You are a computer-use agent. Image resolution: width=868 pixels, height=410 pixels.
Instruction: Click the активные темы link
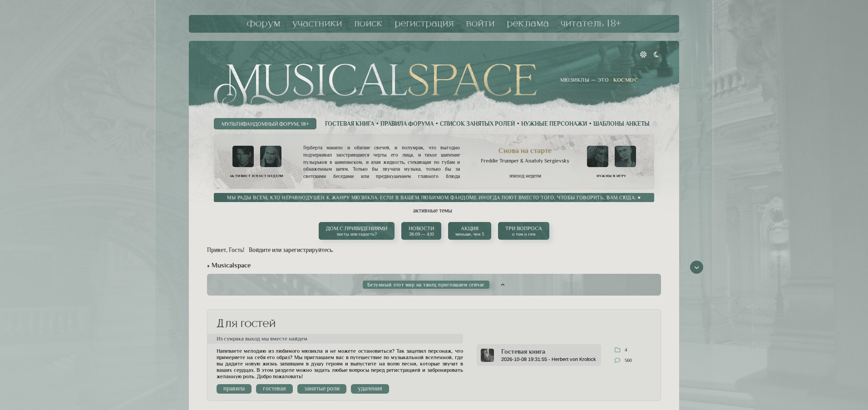(433, 211)
